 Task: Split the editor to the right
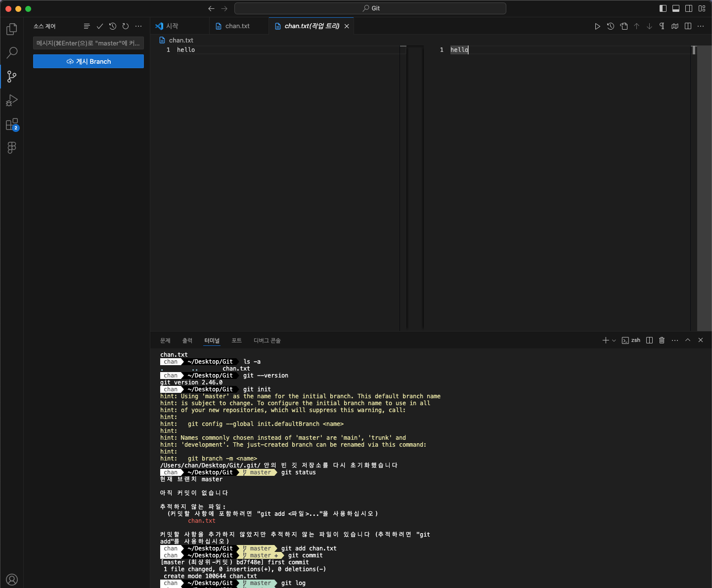(688, 26)
